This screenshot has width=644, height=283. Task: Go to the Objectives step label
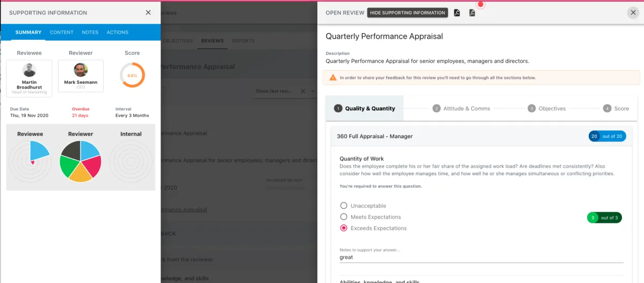pos(552,108)
